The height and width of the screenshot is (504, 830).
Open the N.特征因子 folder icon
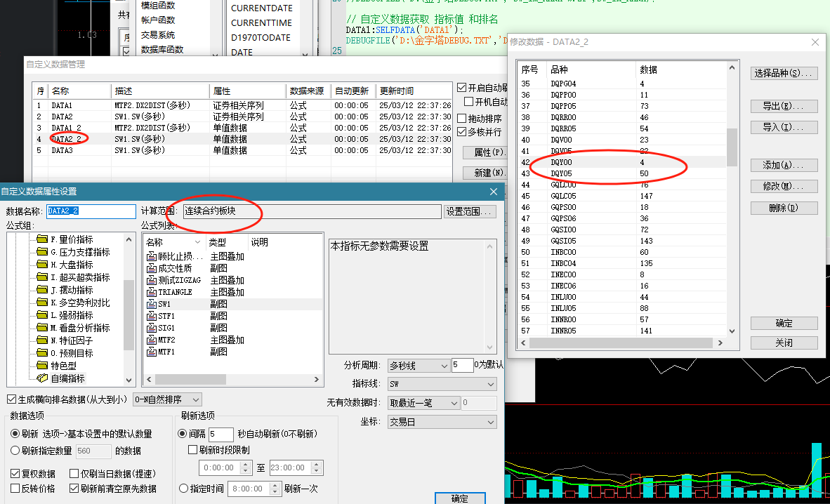click(x=42, y=340)
